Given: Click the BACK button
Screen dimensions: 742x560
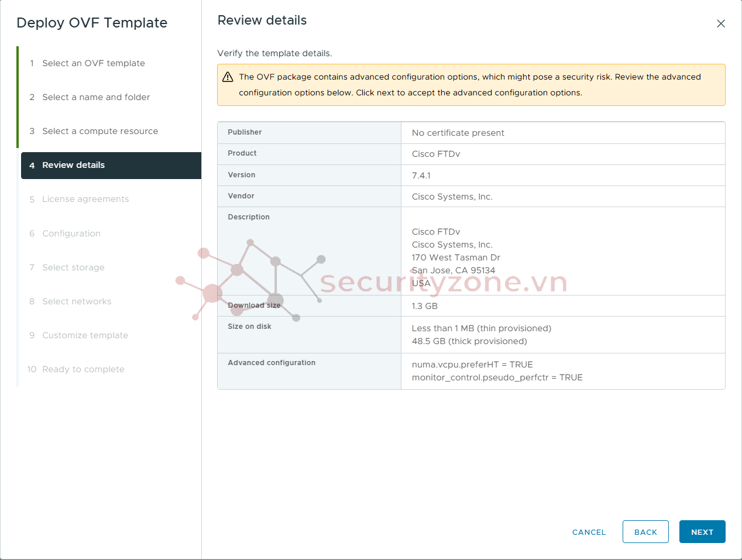Looking at the screenshot, I should [645, 532].
